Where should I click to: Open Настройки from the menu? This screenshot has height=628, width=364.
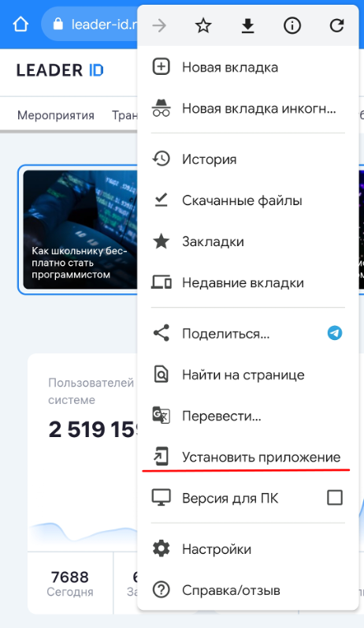[248, 548]
